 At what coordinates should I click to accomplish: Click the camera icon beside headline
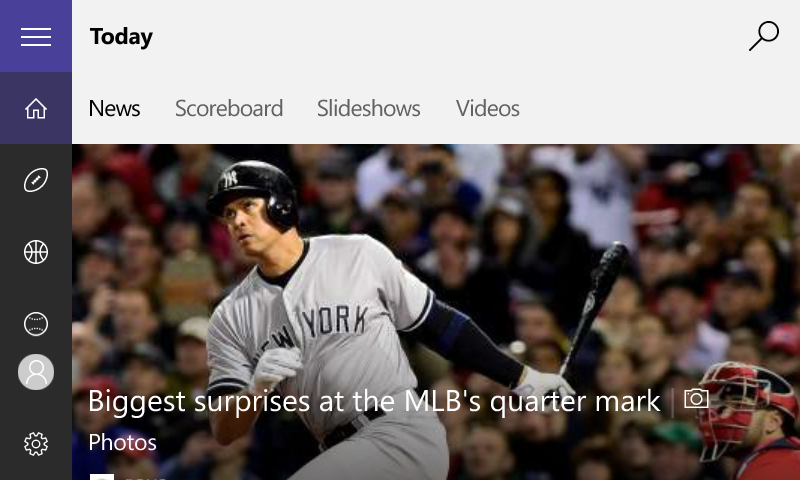pos(696,398)
